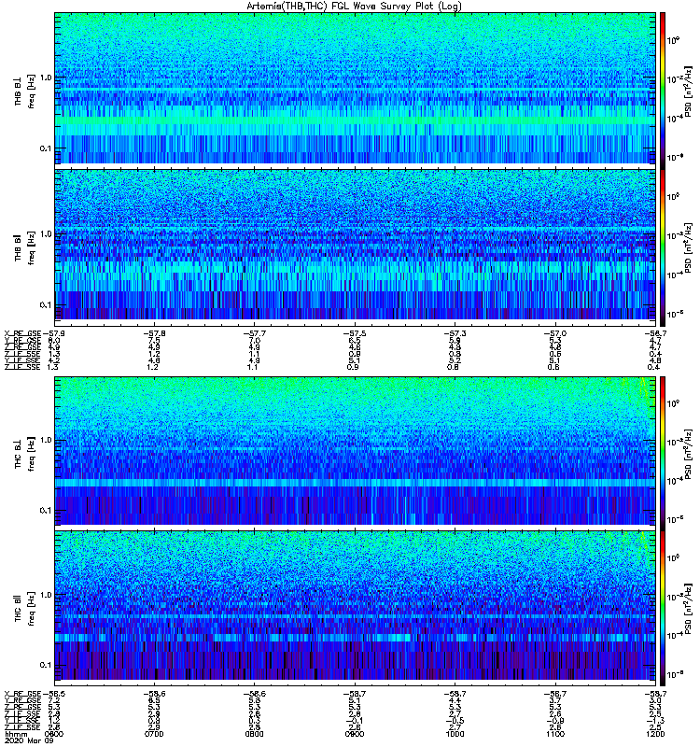Click the "THB B⊥ freq [Hz]" axis label
This screenshot has width=700, height=747.
tap(24, 91)
